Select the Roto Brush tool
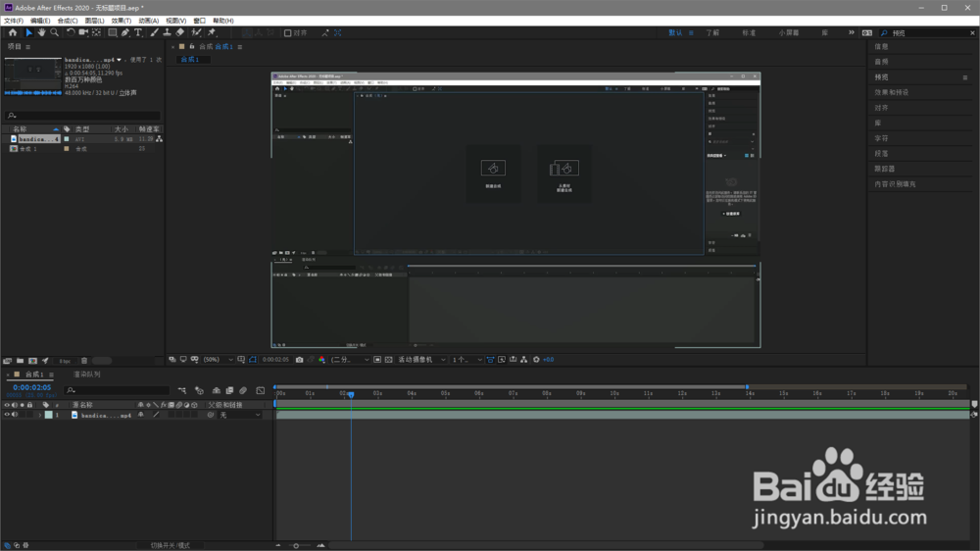 [x=196, y=32]
